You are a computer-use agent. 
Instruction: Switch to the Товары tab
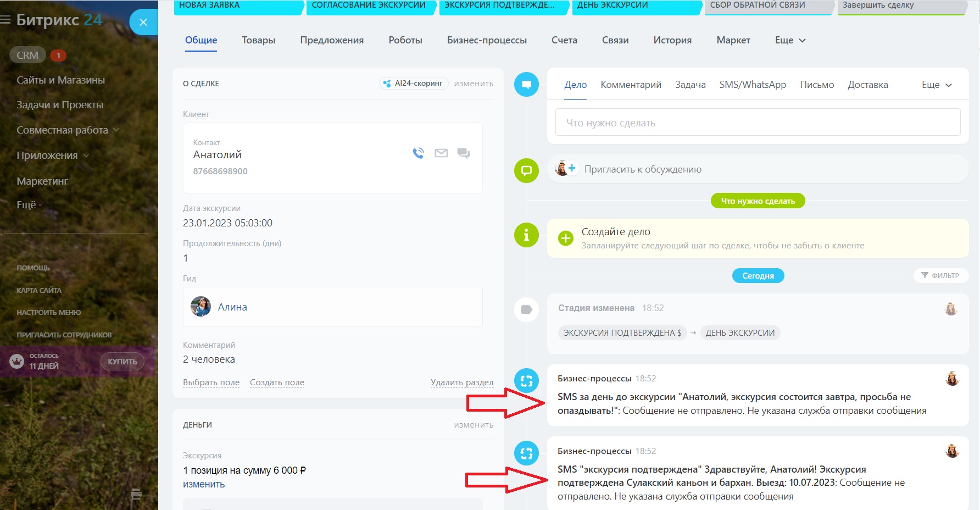click(259, 40)
